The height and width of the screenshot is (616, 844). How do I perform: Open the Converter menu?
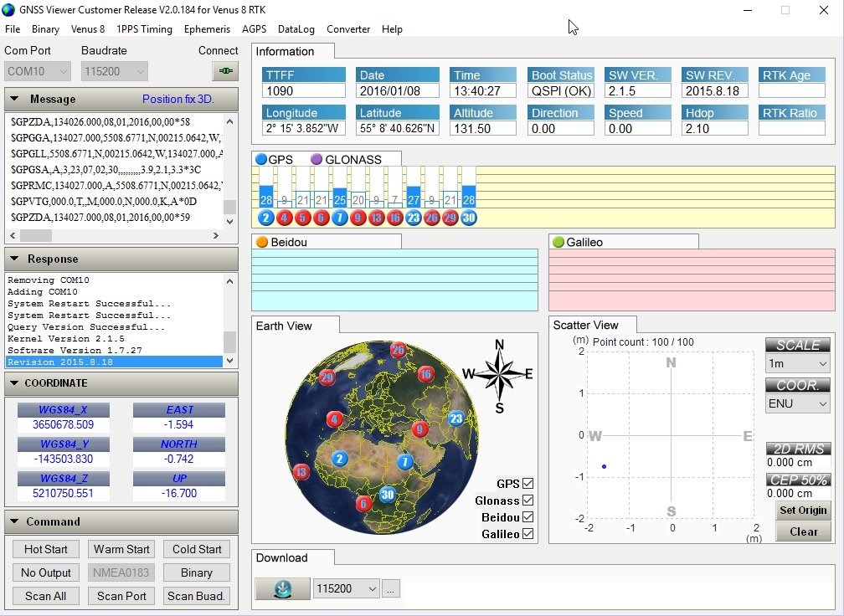coord(348,28)
